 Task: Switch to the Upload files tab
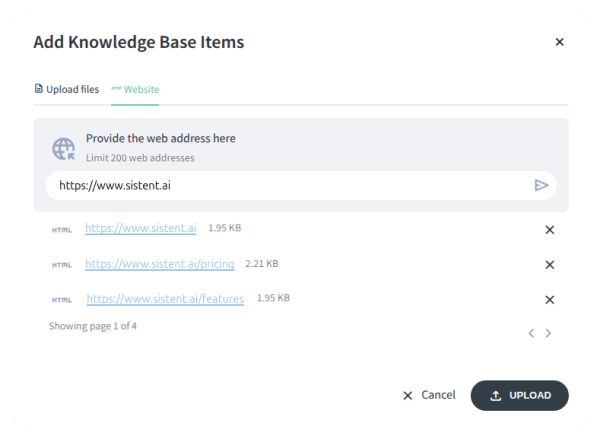[67, 89]
